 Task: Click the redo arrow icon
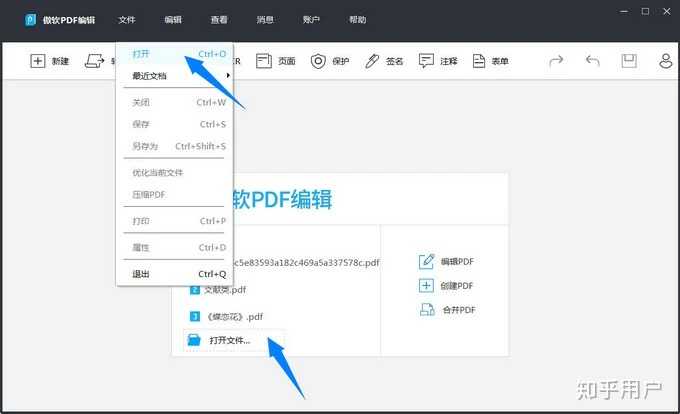(556, 61)
